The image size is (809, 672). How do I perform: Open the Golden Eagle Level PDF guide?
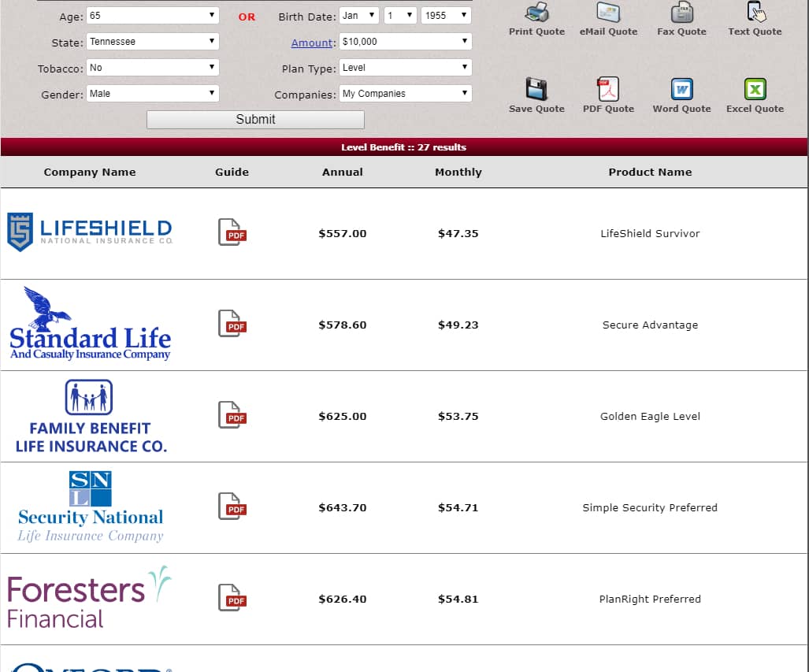point(232,415)
